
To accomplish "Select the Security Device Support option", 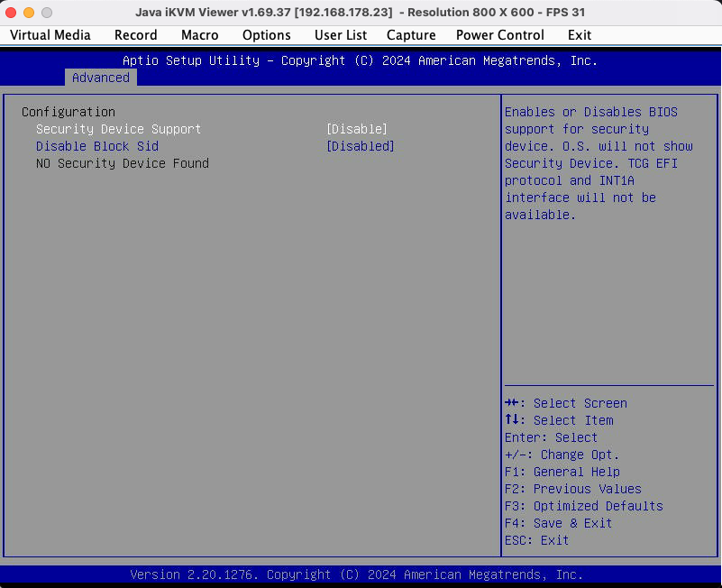I will point(118,129).
